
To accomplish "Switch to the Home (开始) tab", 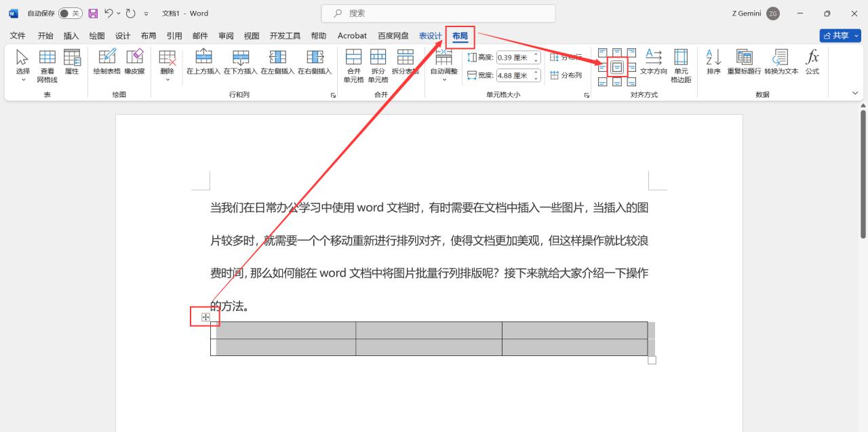I will pos(45,36).
